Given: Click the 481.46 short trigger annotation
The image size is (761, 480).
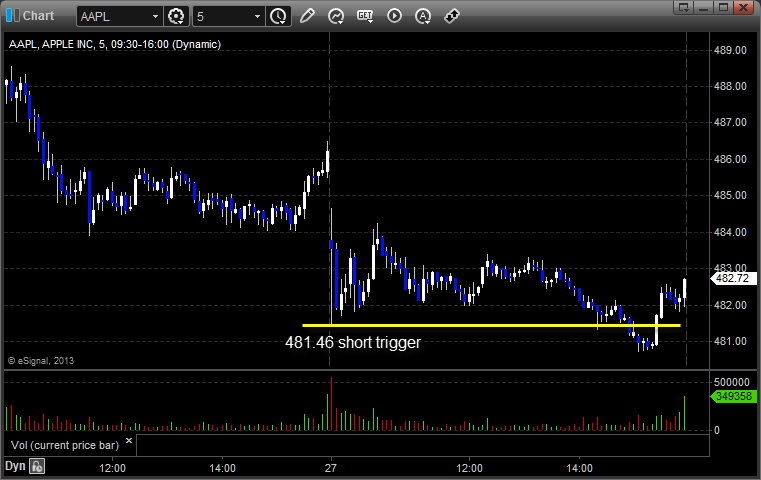Looking at the screenshot, I should click(x=353, y=342).
